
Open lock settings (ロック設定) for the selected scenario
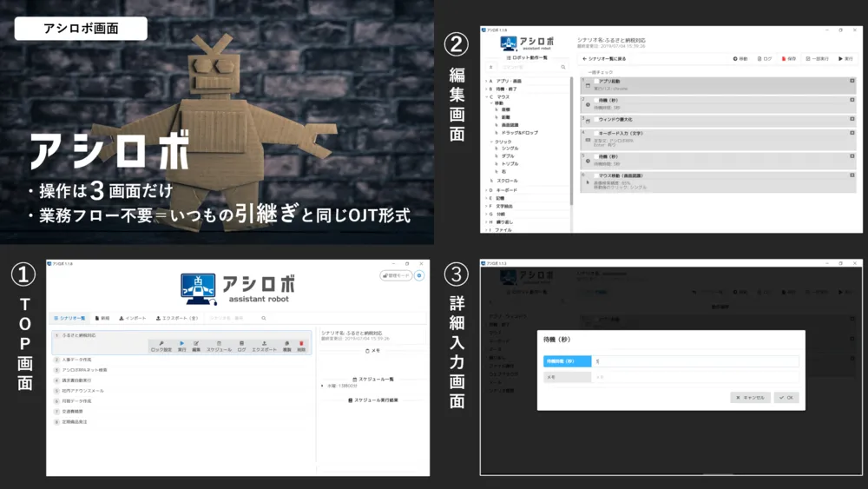coord(161,347)
